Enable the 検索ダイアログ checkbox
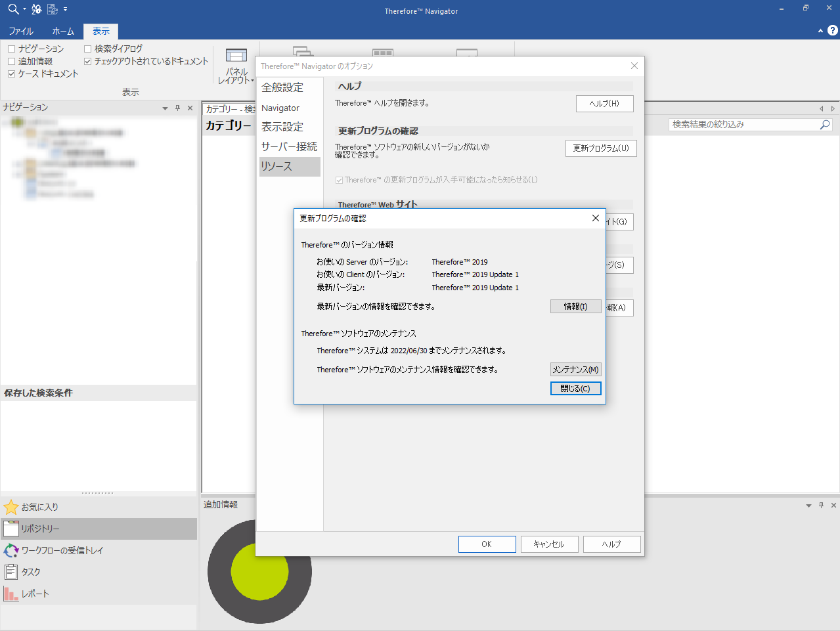 [87, 49]
